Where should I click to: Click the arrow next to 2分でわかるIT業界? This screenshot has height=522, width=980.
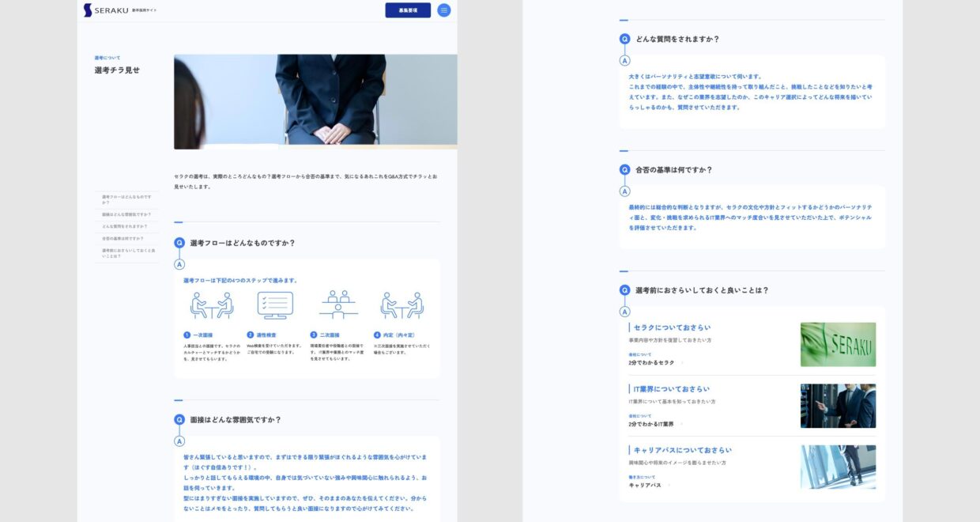point(681,424)
